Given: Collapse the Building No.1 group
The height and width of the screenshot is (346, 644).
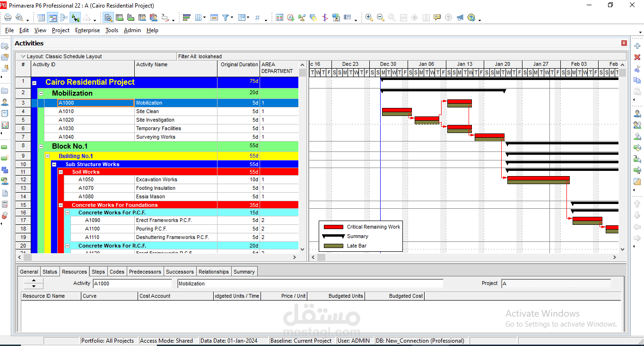Looking at the screenshot, I should 47,156.
